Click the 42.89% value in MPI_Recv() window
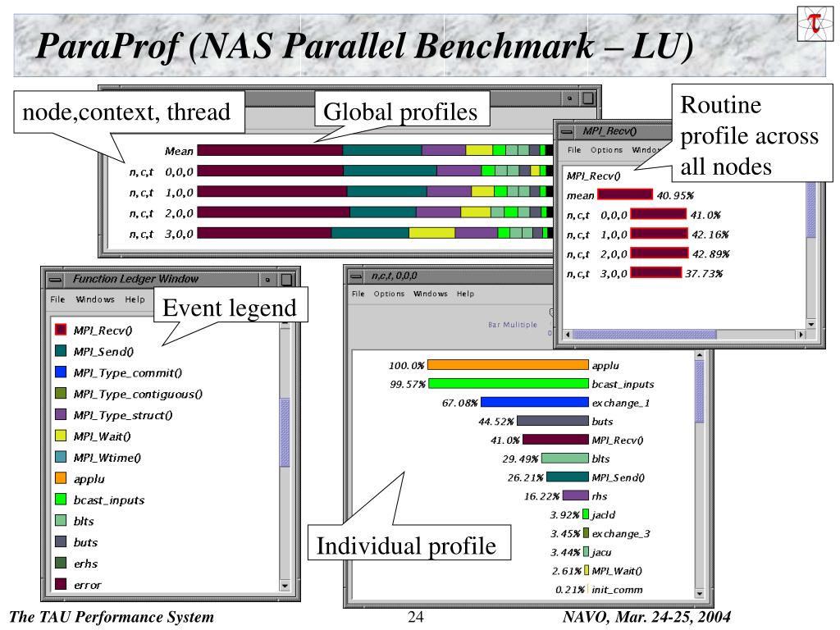 pyautogui.click(x=711, y=253)
